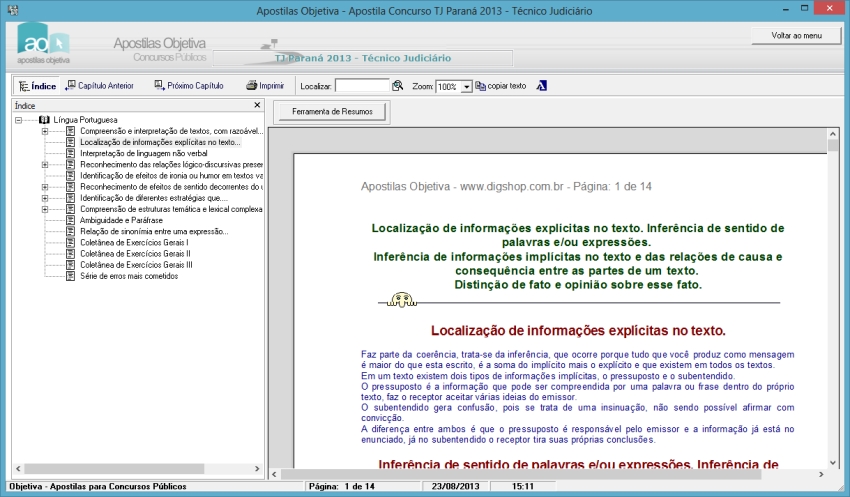Click the search binoculars icon next to Localizar
Image resolution: width=850 pixels, height=497 pixels.
397,86
